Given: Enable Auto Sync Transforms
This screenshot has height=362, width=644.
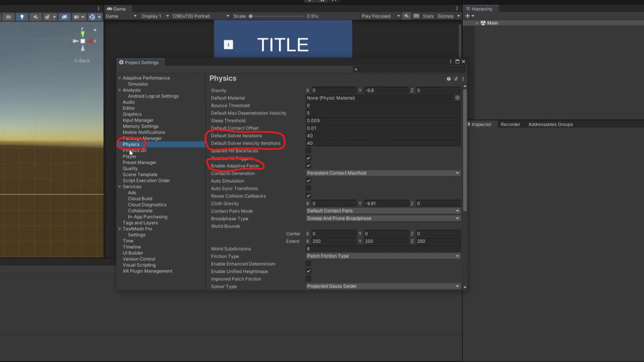Looking at the screenshot, I should click(308, 188).
